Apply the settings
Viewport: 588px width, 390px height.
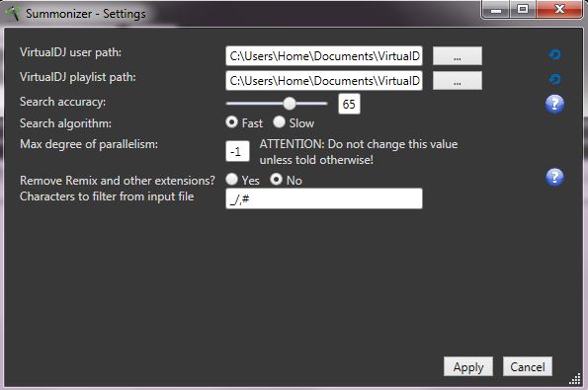click(468, 366)
